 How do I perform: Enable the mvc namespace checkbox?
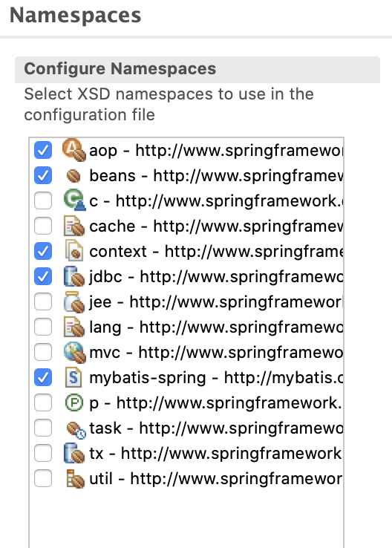[43, 352]
